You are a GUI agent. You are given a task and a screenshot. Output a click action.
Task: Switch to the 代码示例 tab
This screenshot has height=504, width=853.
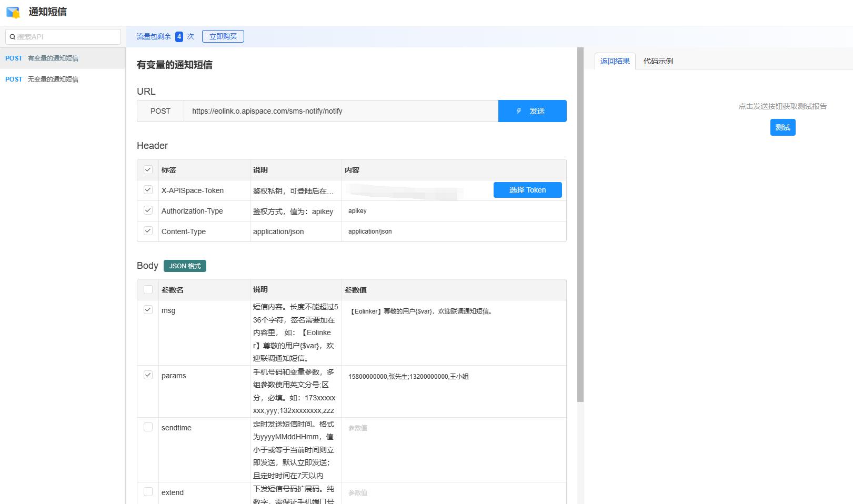click(x=658, y=61)
